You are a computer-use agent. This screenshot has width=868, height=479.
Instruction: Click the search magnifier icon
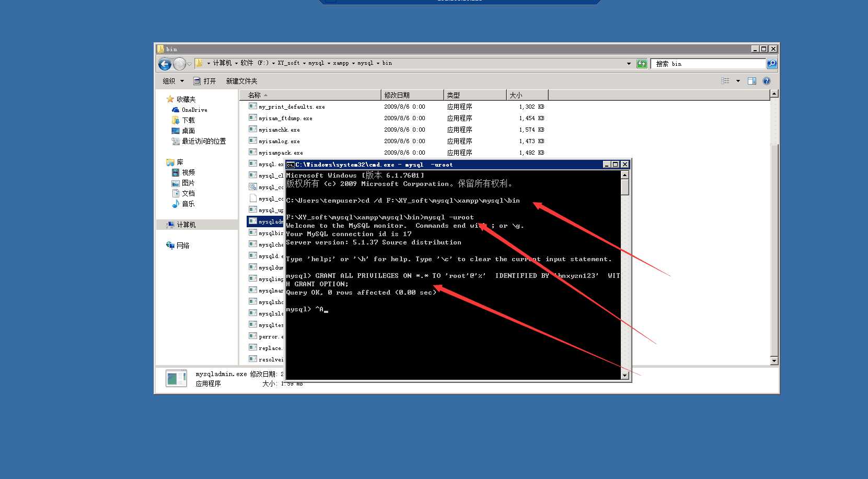pos(771,64)
